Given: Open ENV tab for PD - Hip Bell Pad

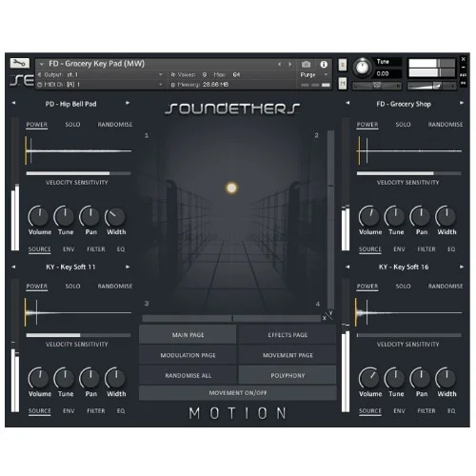Looking at the screenshot, I should click(69, 249).
